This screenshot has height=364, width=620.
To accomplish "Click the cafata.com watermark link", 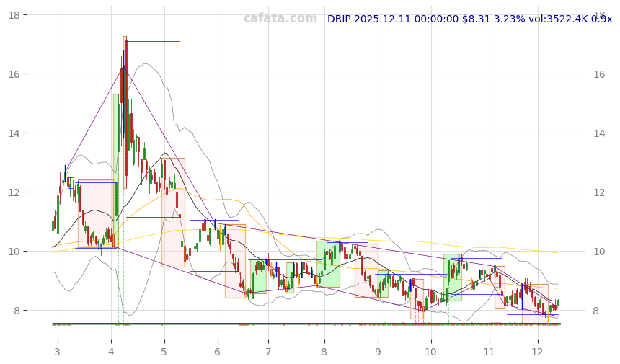I will click(x=280, y=19).
